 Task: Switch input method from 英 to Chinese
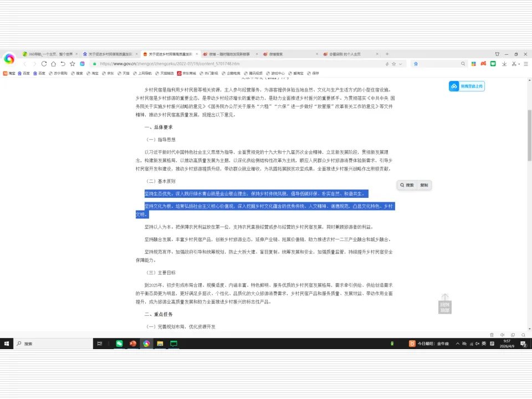pyautogui.click(x=484, y=343)
